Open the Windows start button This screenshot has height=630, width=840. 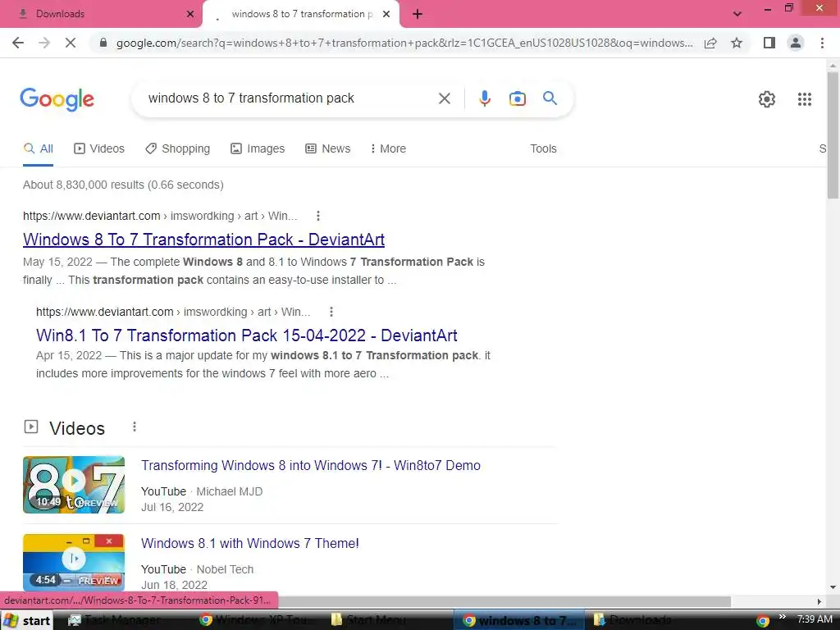click(27, 620)
